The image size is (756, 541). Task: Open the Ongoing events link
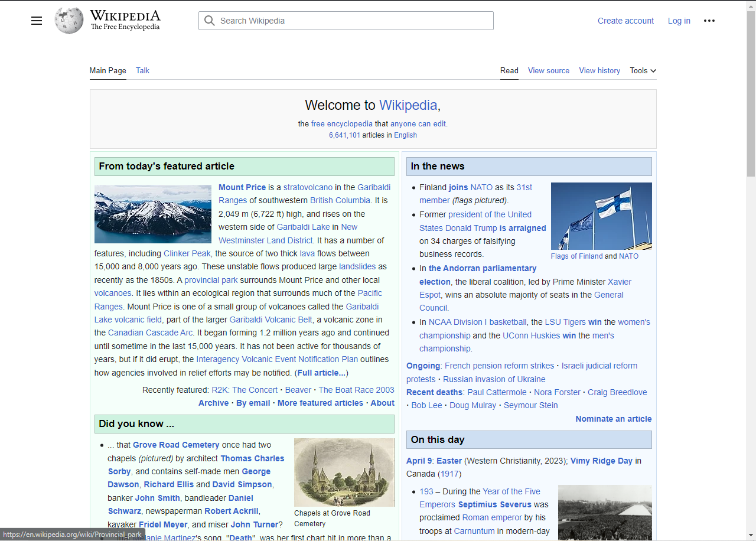[x=423, y=366]
